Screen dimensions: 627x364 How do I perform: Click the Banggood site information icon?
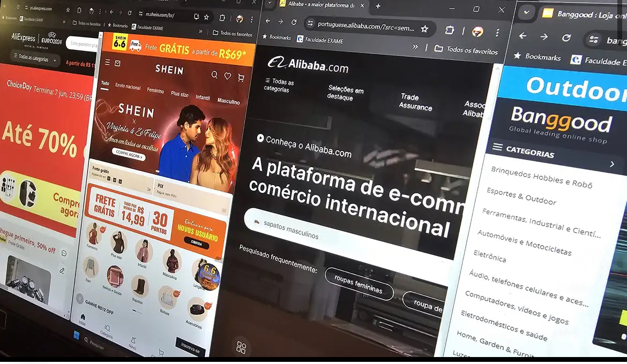click(x=593, y=39)
